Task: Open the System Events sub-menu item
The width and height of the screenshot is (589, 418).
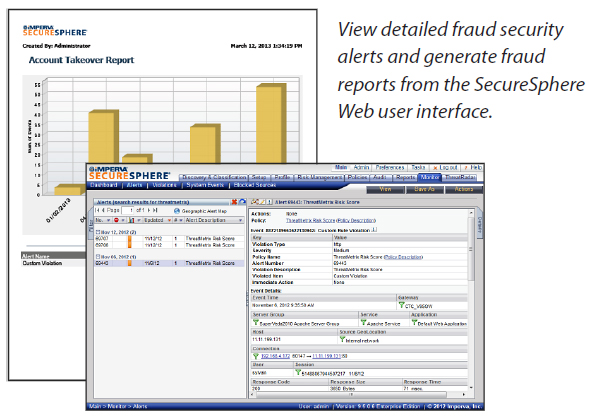Action: 205,185
